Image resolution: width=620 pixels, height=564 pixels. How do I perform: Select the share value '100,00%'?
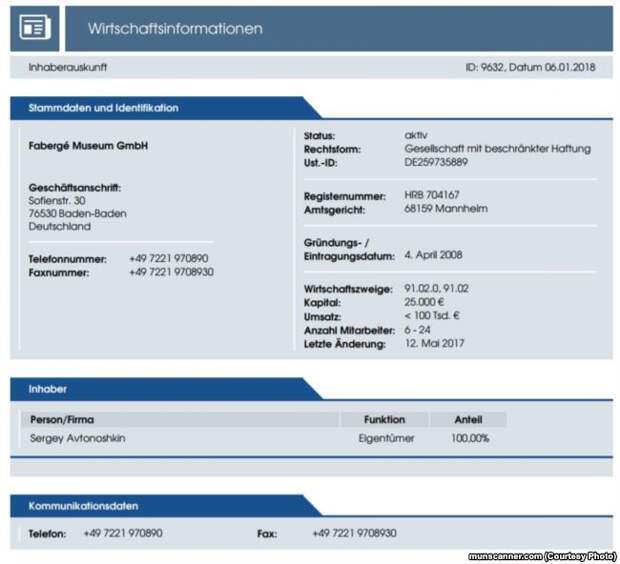tap(470, 438)
